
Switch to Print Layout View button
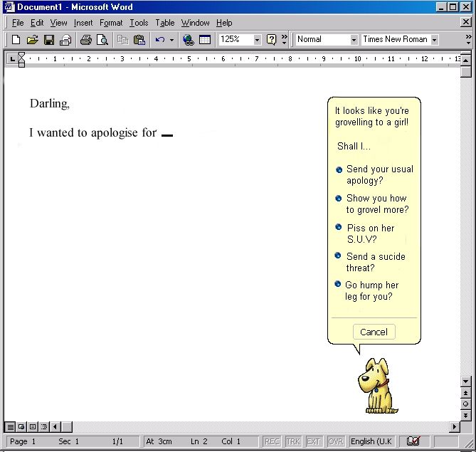[x=33, y=427]
